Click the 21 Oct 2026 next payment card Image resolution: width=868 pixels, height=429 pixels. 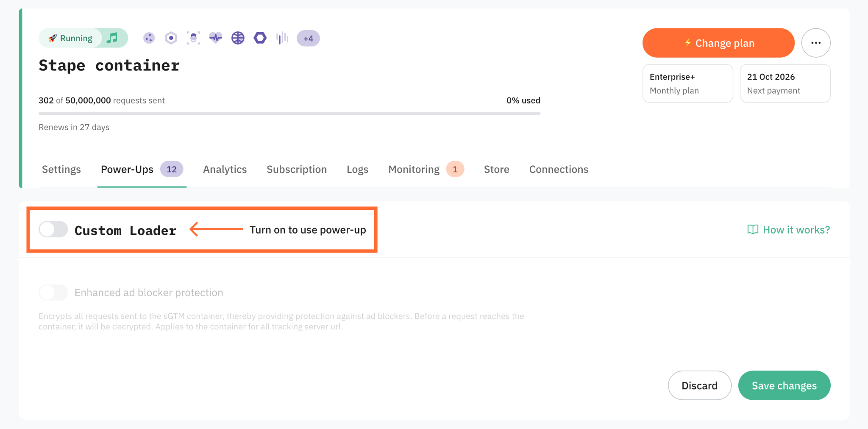coord(785,83)
